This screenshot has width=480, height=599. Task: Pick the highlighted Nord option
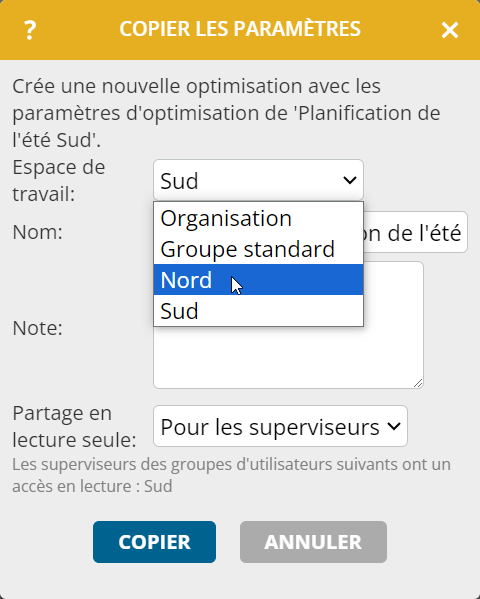(x=258, y=280)
